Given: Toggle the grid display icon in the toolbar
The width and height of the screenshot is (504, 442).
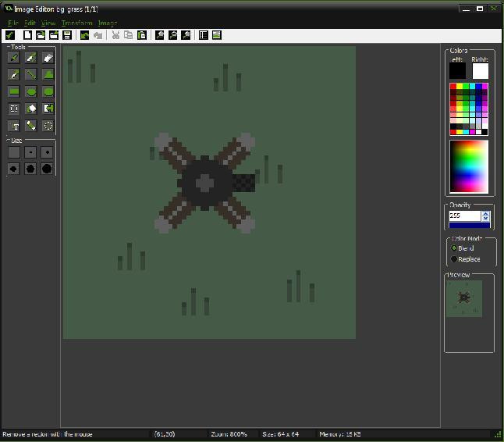Looking at the screenshot, I should [x=204, y=35].
